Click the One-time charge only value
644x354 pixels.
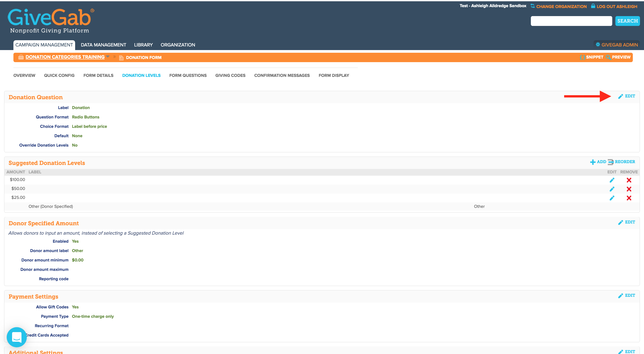pyautogui.click(x=93, y=316)
